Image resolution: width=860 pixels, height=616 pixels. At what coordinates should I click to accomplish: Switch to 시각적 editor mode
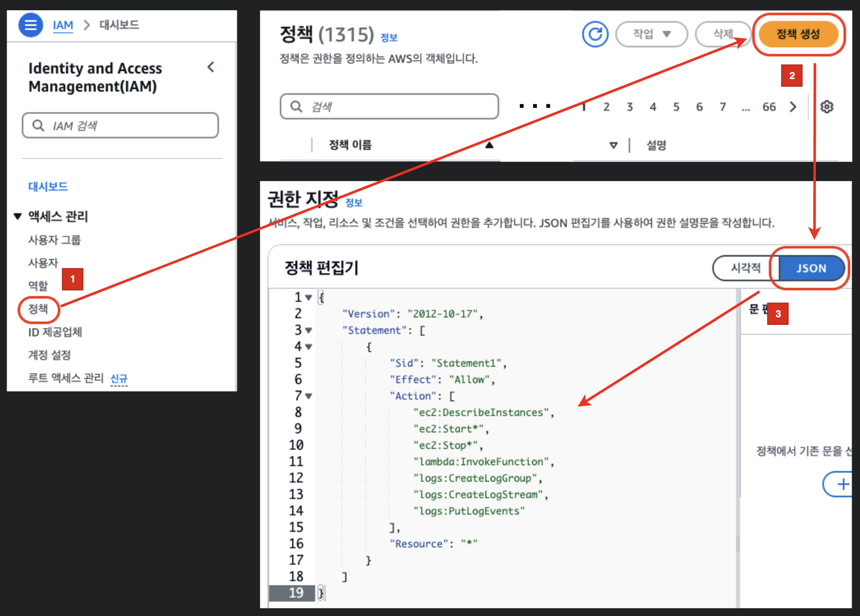(x=745, y=268)
